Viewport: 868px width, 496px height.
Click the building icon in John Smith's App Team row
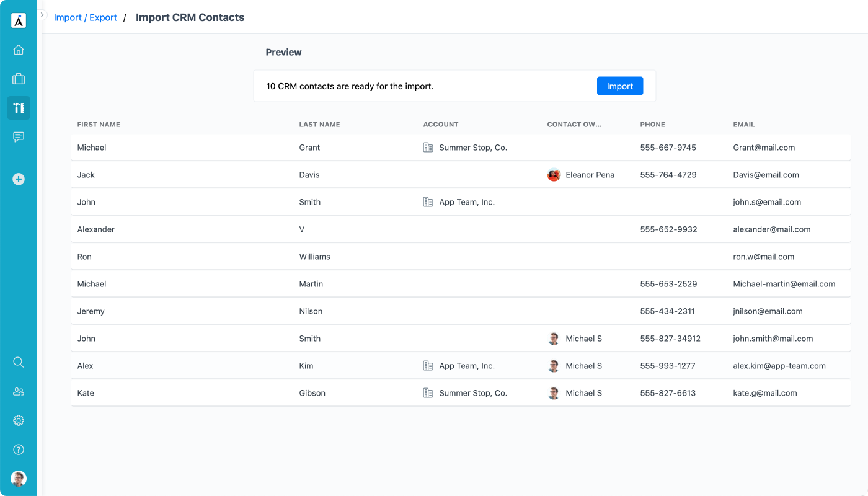tap(428, 202)
